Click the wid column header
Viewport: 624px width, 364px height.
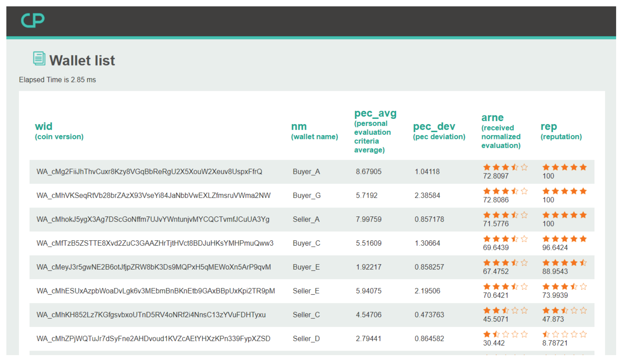point(44,127)
